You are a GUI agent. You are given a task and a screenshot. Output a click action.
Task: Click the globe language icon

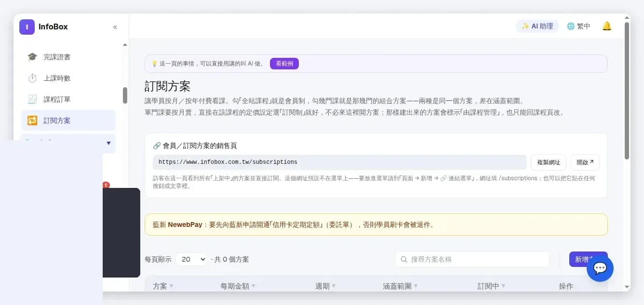click(x=571, y=26)
